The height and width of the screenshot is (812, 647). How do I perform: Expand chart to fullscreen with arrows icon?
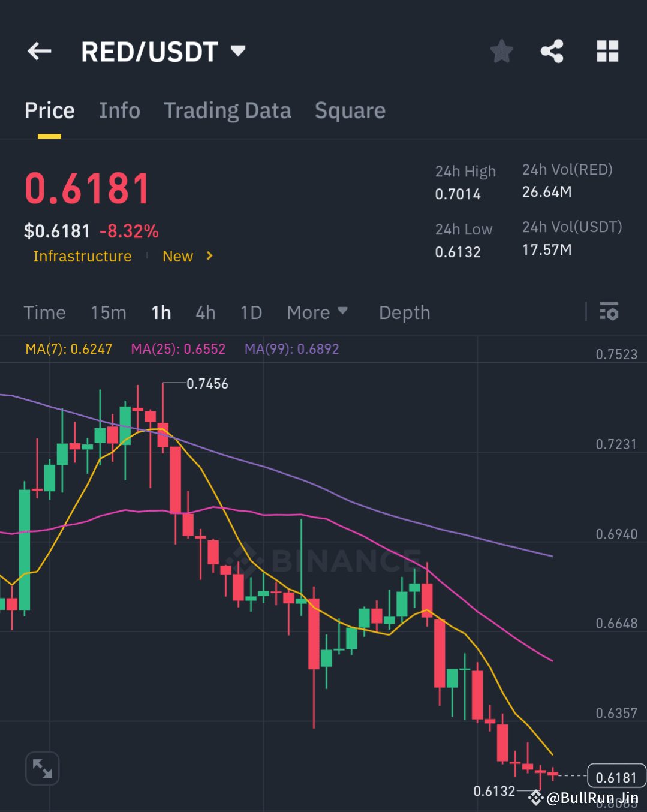42,768
